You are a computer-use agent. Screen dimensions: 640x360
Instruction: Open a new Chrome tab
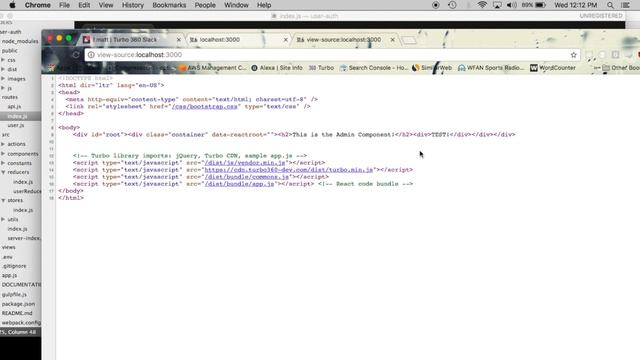tap(409, 40)
